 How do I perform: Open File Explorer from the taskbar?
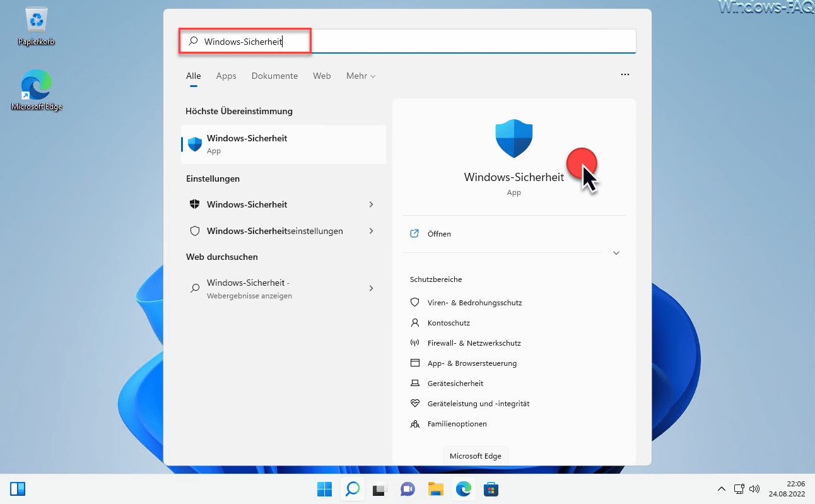click(x=435, y=489)
